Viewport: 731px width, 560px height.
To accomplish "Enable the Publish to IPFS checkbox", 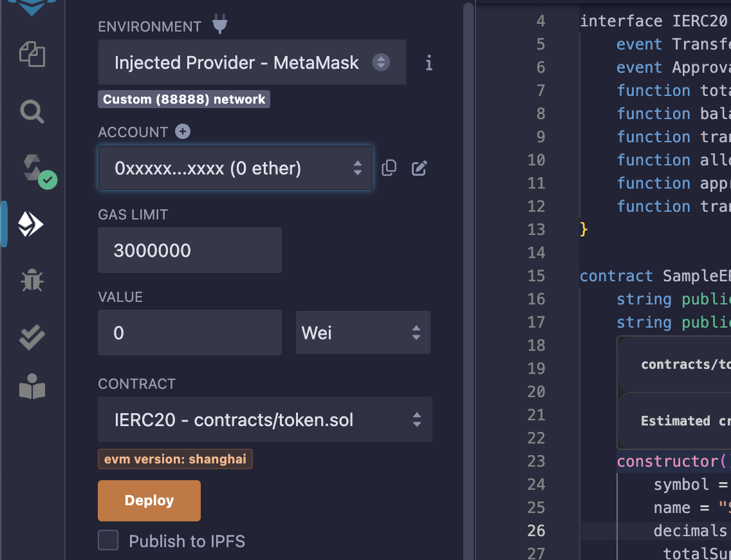I will 108,541.
